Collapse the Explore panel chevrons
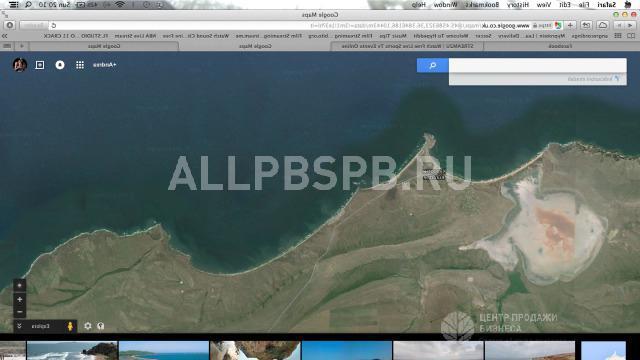Image resolution: width=640 pixels, height=360 pixels. [x=19, y=326]
